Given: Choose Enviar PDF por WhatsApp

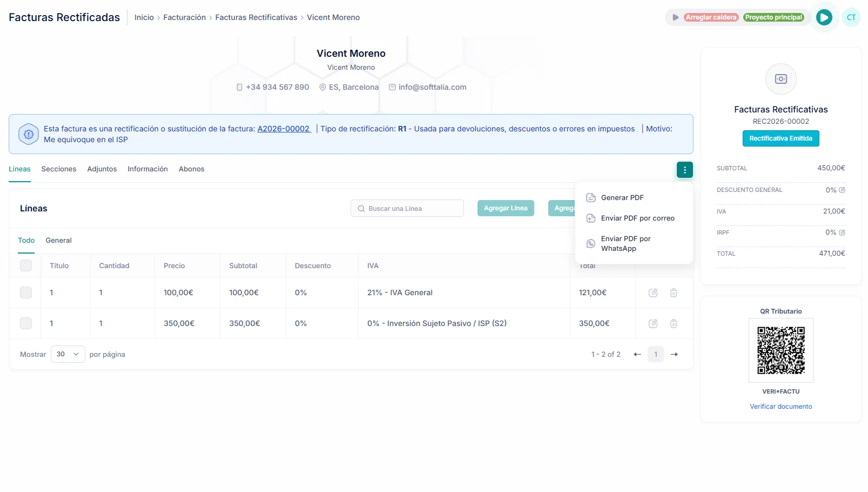Looking at the screenshot, I should (625, 243).
